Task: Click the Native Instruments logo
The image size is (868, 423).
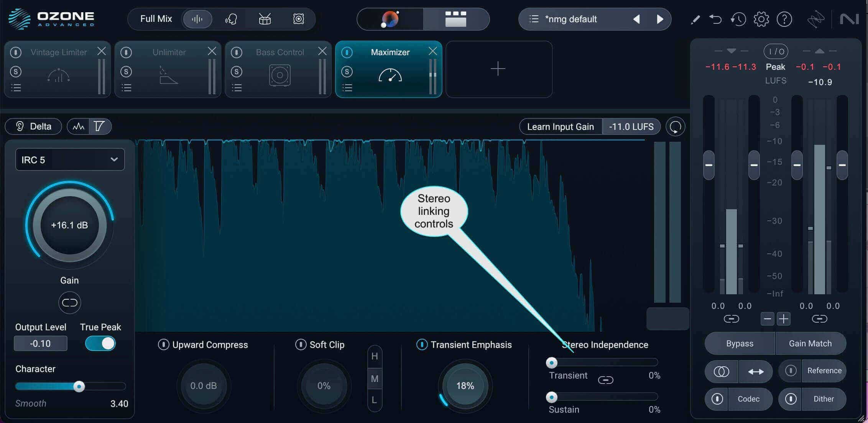Action: click(849, 19)
